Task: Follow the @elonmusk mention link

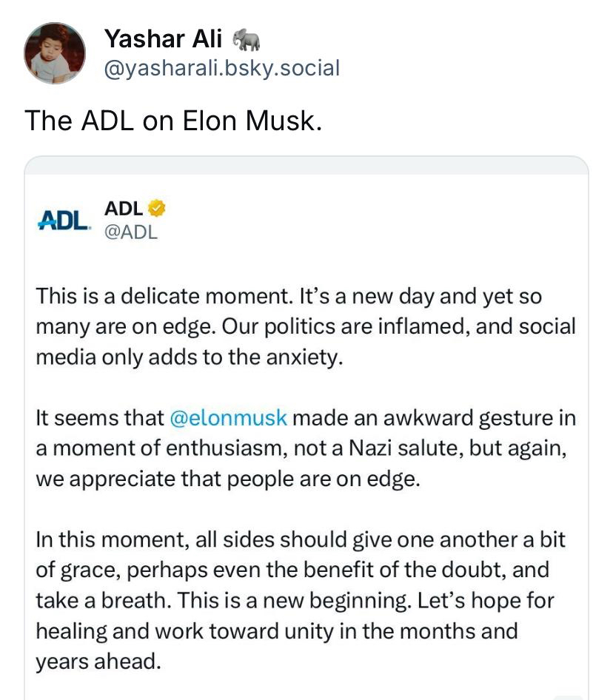Action: tap(228, 417)
